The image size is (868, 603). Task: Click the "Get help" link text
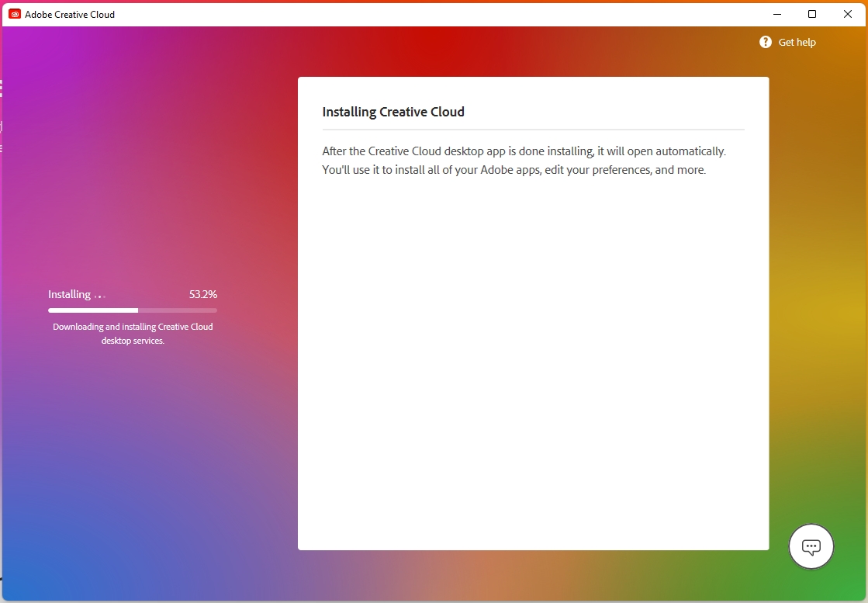[797, 43]
